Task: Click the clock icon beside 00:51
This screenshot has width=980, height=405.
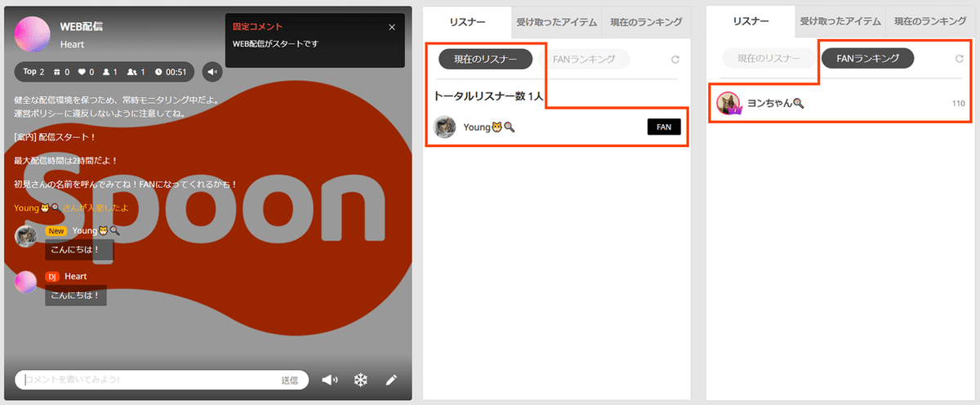Action: click(158, 72)
